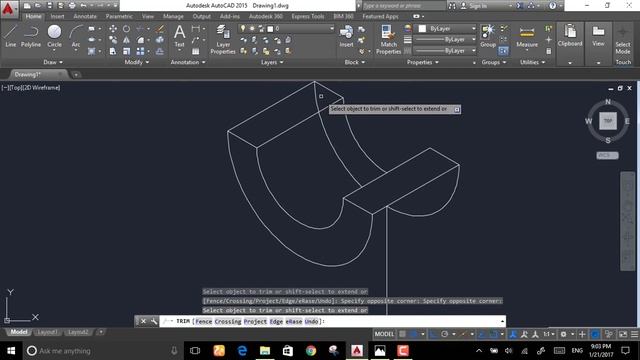
Task: Select the Drawing1 file tab
Action: pyautogui.click(x=27, y=74)
